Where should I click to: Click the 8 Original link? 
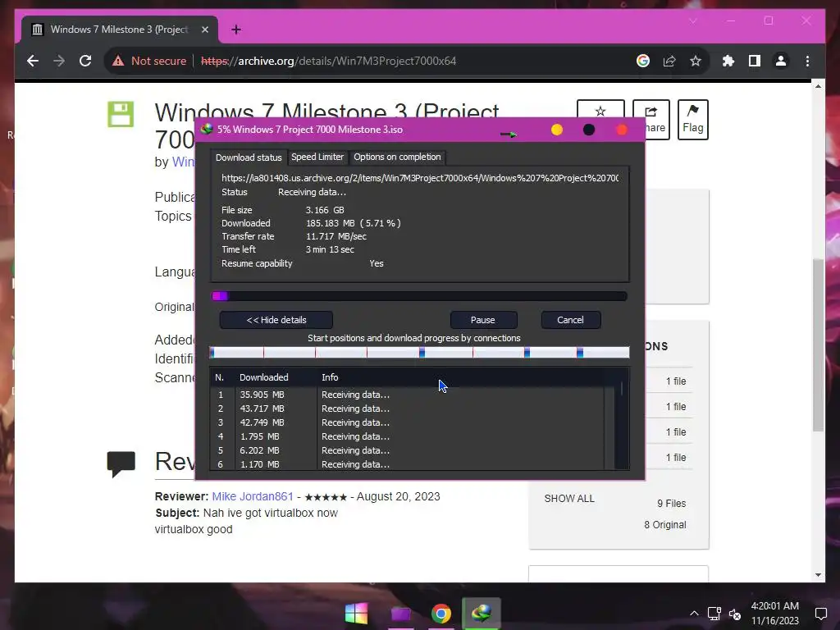(x=664, y=525)
